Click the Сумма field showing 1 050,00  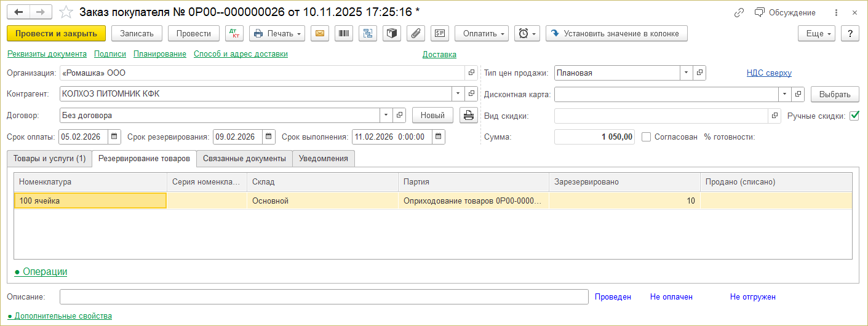click(x=594, y=137)
